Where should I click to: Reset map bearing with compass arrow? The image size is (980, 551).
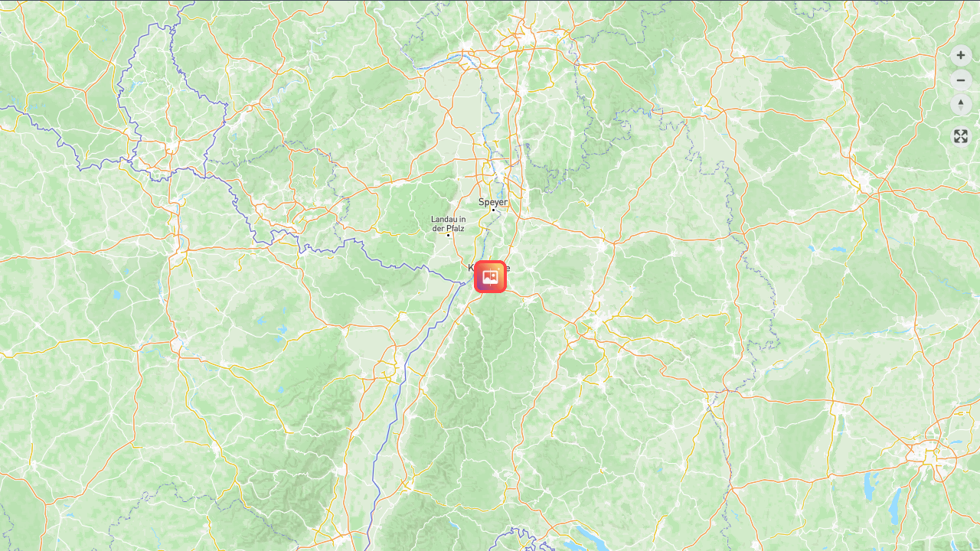(961, 105)
